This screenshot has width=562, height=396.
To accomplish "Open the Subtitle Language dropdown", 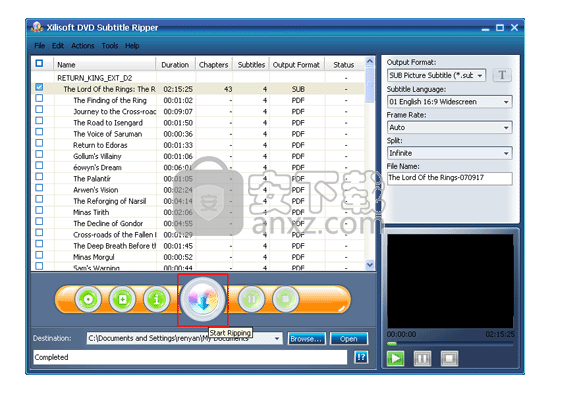I will click(450, 102).
